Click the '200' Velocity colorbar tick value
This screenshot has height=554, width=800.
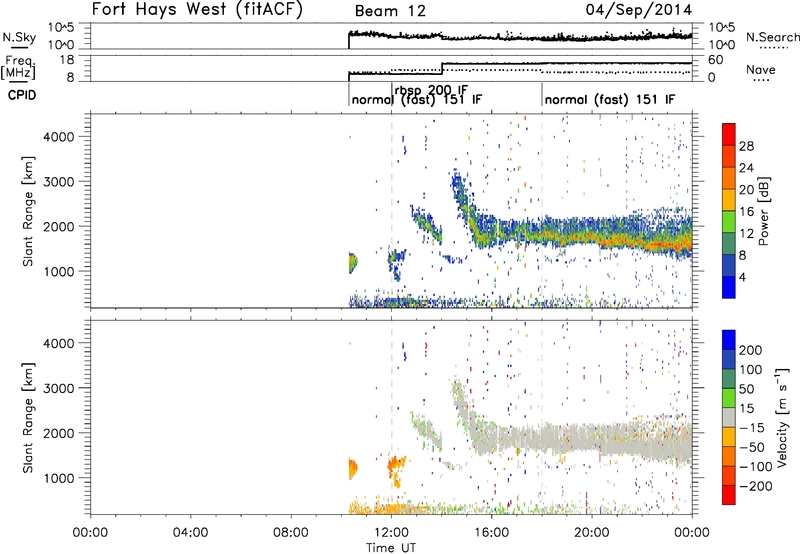tap(751, 350)
